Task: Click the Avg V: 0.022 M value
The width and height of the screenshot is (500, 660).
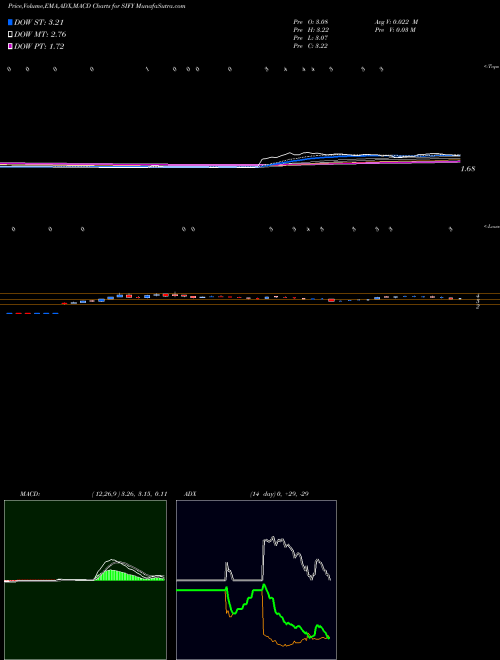Action: click(x=396, y=21)
